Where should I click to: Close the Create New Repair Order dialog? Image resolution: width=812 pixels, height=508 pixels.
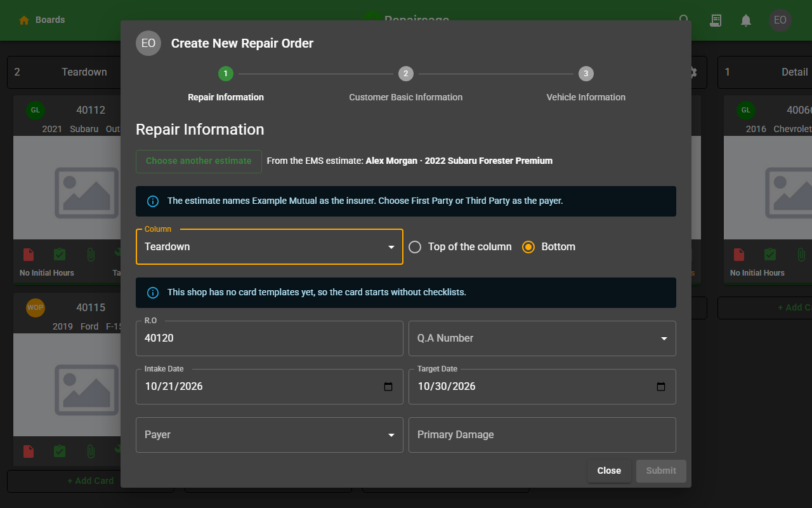(609, 471)
